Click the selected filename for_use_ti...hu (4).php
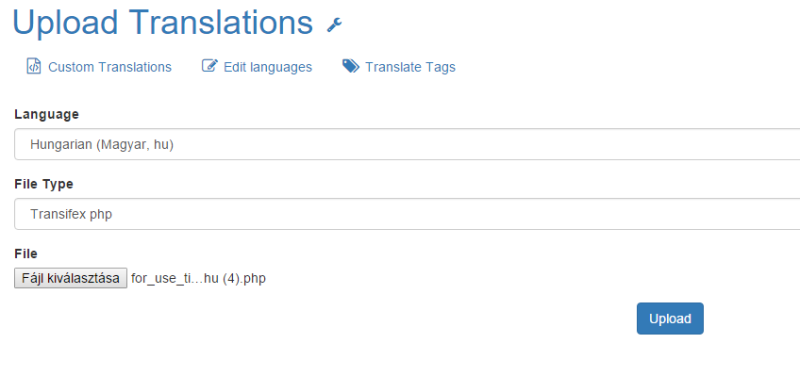Viewport: 800px width, 376px height. click(x=198, y=279)
